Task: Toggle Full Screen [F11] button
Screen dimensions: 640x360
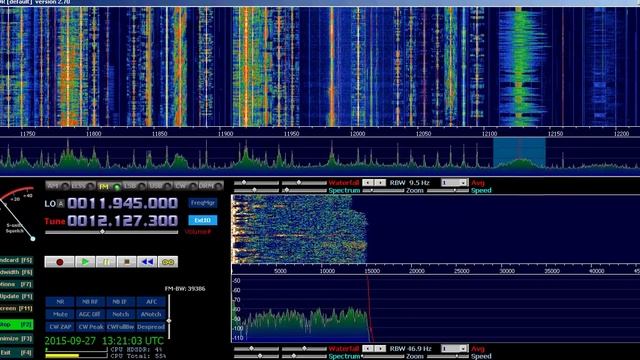Action: [16, 309]
